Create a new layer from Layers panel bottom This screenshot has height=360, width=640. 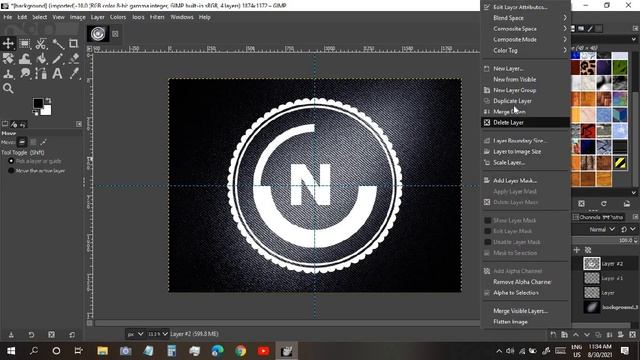tap(553, 335)
